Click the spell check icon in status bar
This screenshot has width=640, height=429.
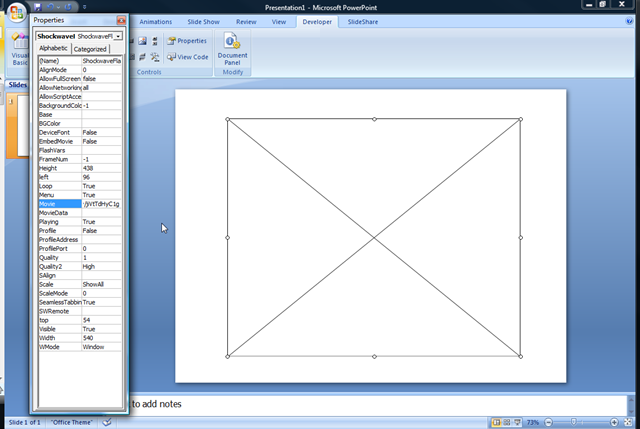107,422
